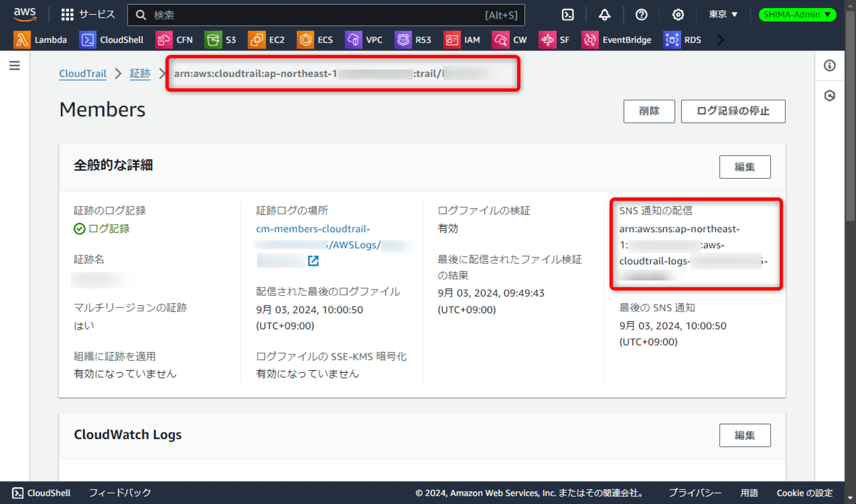Open Cookie の設定 in the footer
The width and height of the screenshot is (856, 504).
coord(805,493)
